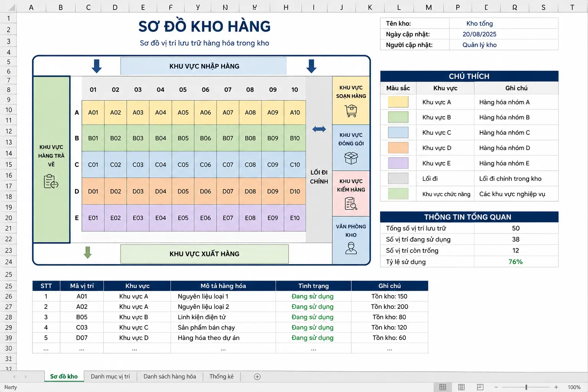Image resolution: width=588 pixels, height=392 pixels.
Task: Click the shopping cart icon in Khu vực soạn hàng
Action: (351, 111)
